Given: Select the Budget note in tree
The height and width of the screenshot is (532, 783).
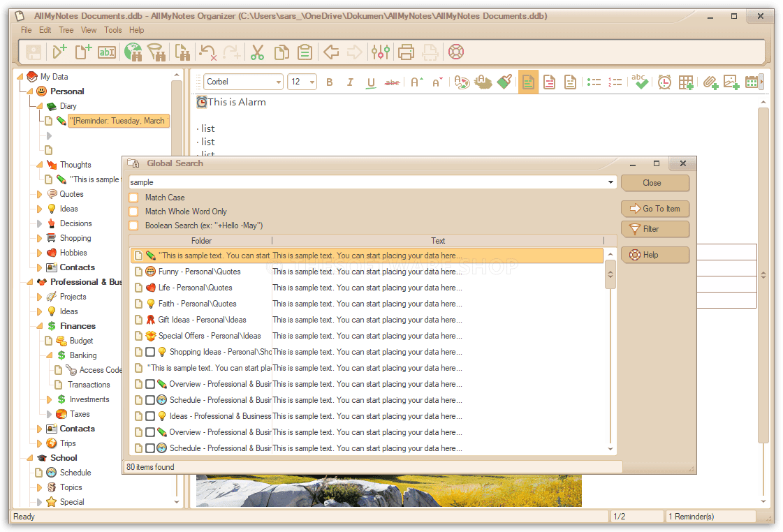Looking at the screenshot, I should (x=81, y=341).
